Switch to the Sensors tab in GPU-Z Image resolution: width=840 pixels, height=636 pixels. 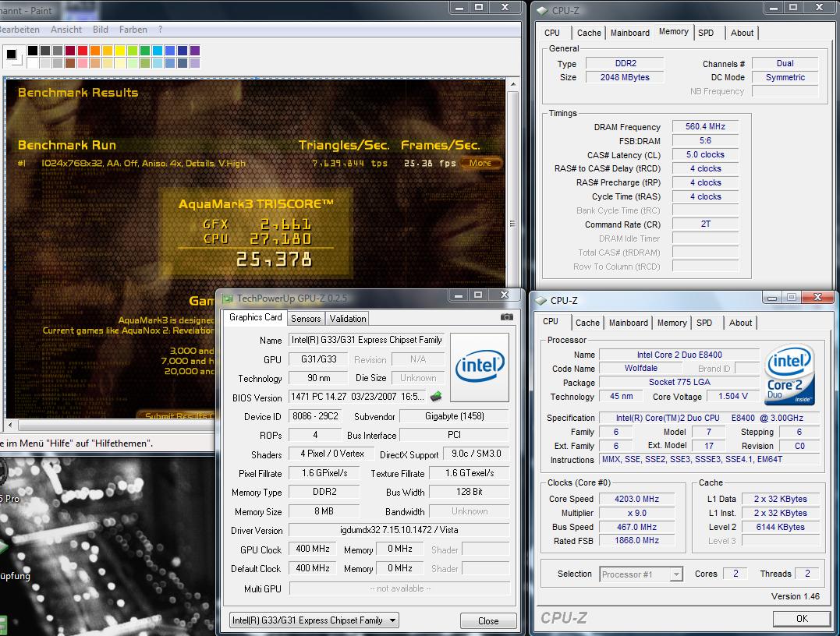(x=306, y=319)
